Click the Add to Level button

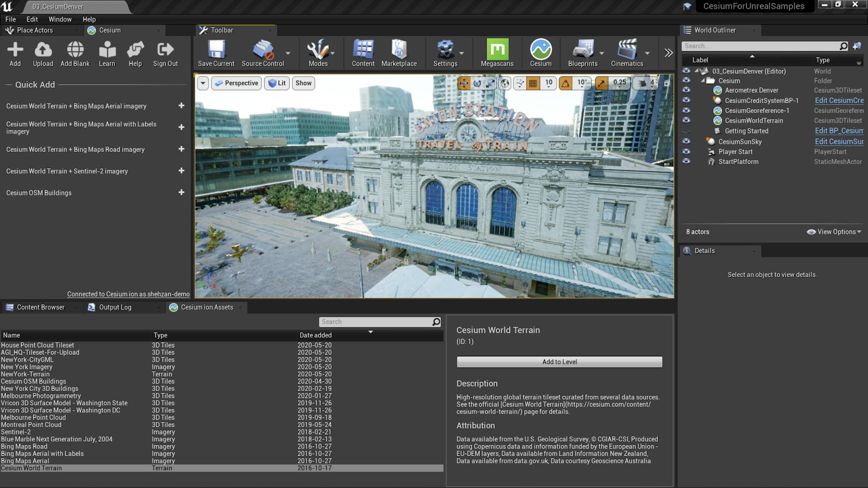(x=559, y=361)
